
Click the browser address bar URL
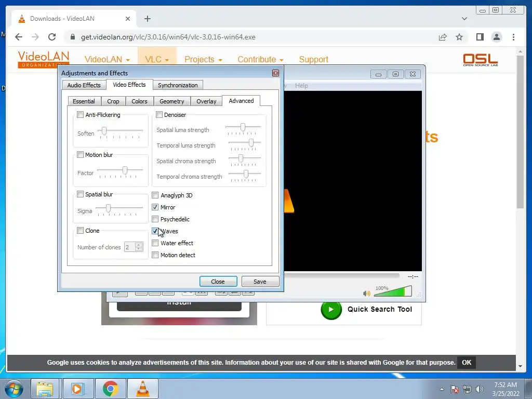[168, 37]
